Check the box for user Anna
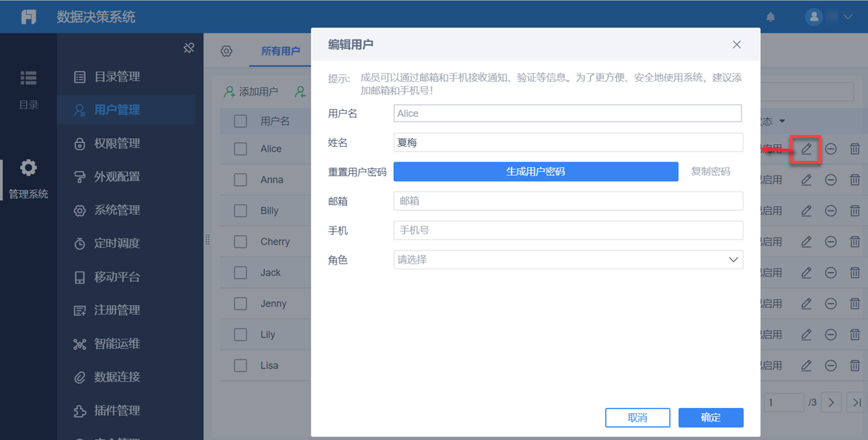 [240, 180]
